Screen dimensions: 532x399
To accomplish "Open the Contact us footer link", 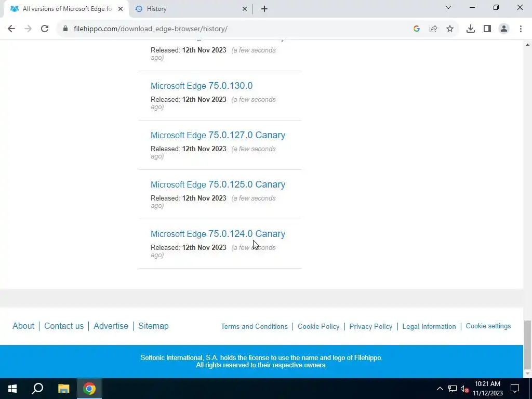I will coord(64,326).
